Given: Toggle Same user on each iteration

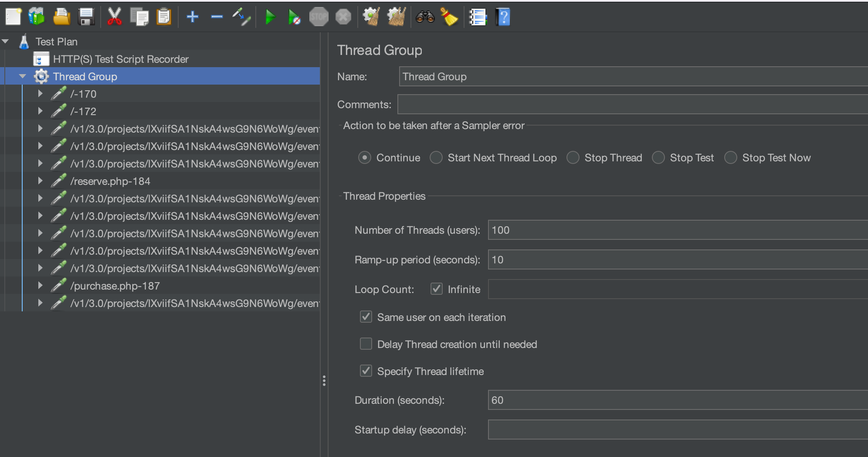Looking at the screenshot, I should point(366,317).
